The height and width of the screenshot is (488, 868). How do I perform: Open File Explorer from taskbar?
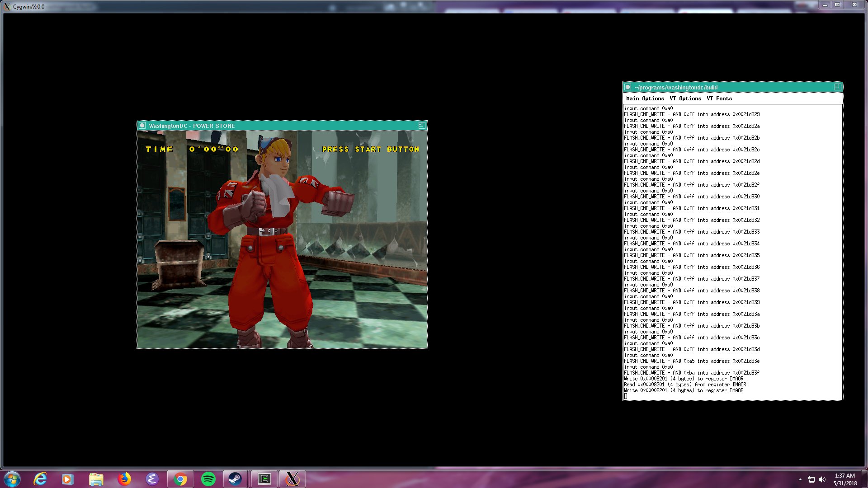point(96,479)
